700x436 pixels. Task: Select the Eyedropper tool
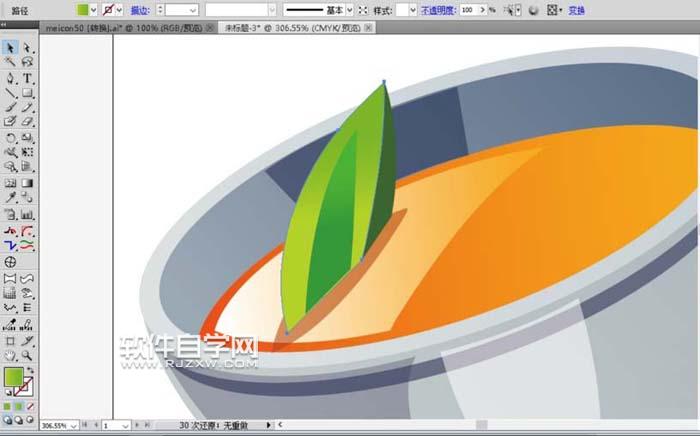[x=10, y=197]
